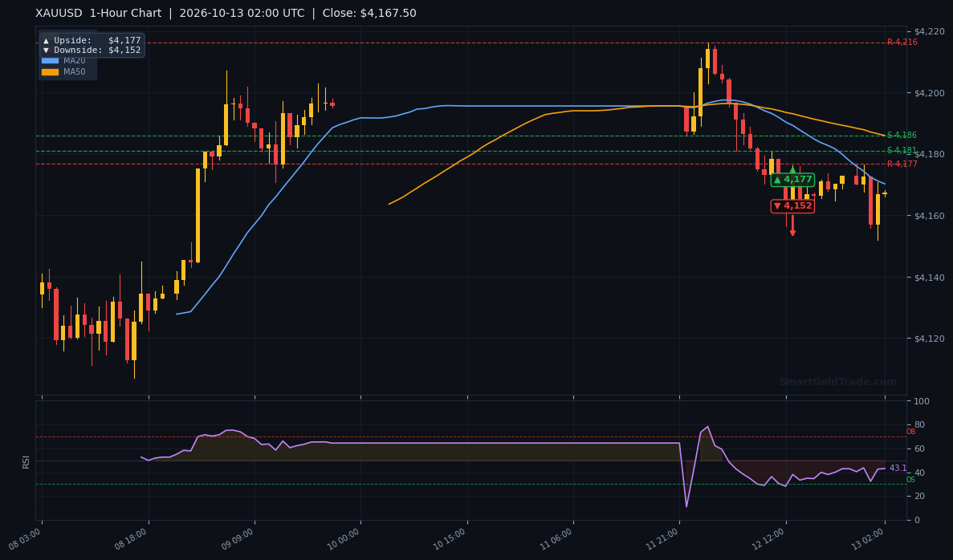Image resolution: width=953 pixels, height=560 pixels.
Task: Click the Downside $4,152 line in info box
Action: [92, 51]
